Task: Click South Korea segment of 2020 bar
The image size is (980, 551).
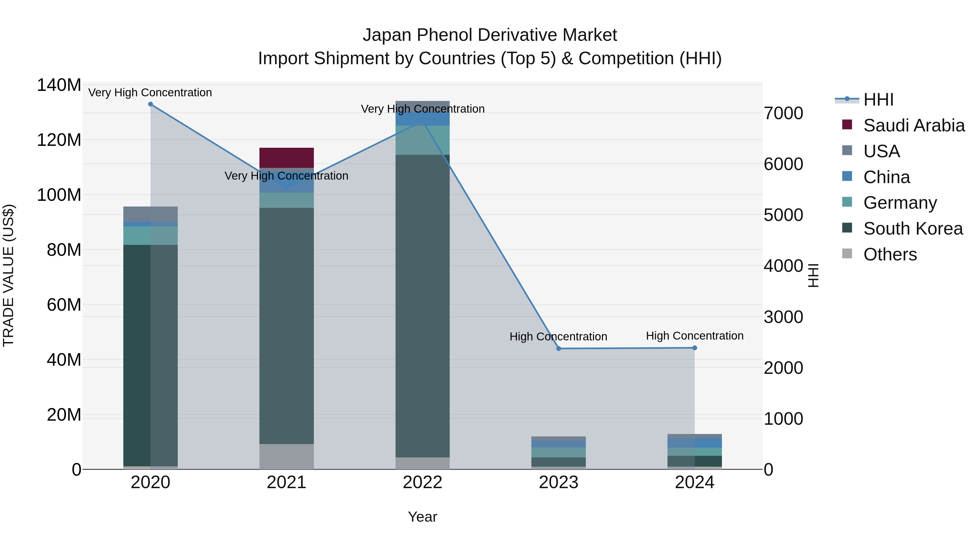Action: pyautogui.click(x=150, y=356)
